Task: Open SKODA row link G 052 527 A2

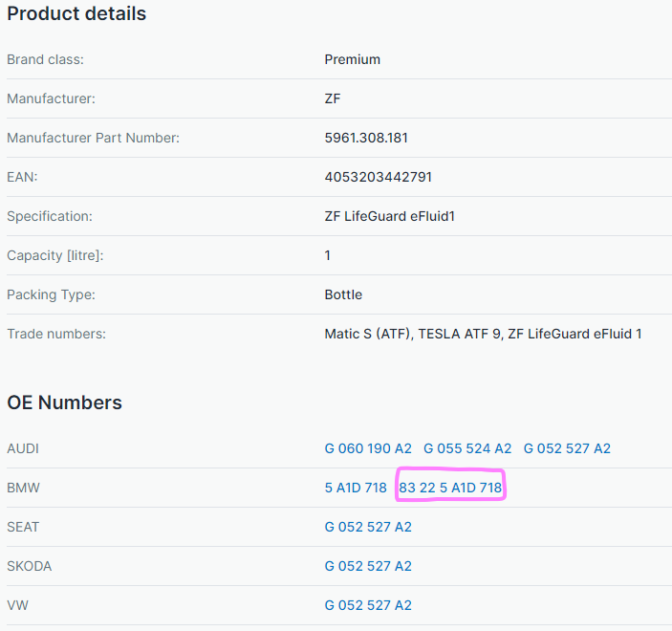Action: coord(368,566)
